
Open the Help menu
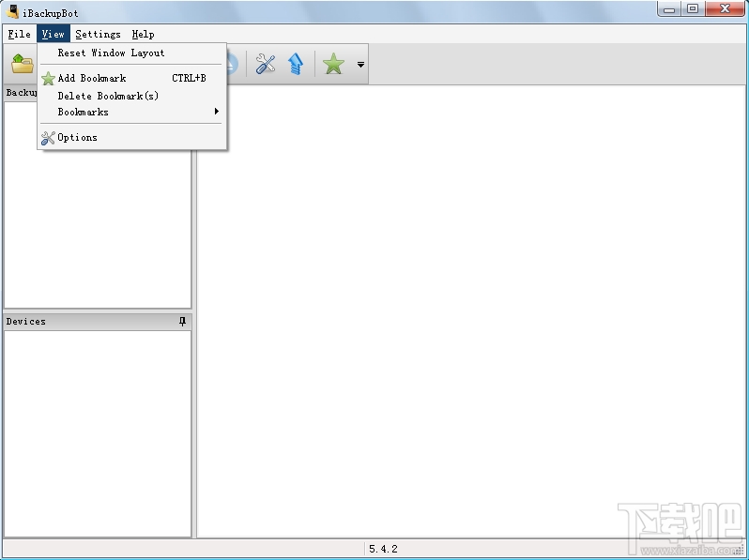pos(143,34)
